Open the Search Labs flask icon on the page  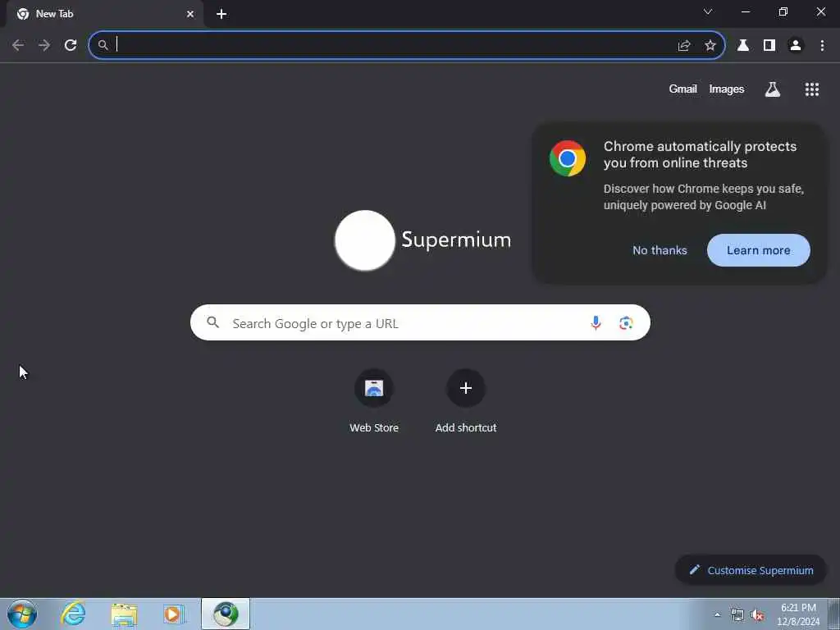click(773, 89)
